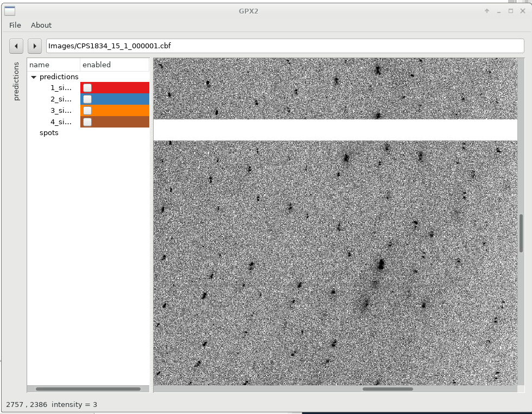Screen dimensions: 532x414
Task: Minimize the GPX2 window
Action: 499,11
